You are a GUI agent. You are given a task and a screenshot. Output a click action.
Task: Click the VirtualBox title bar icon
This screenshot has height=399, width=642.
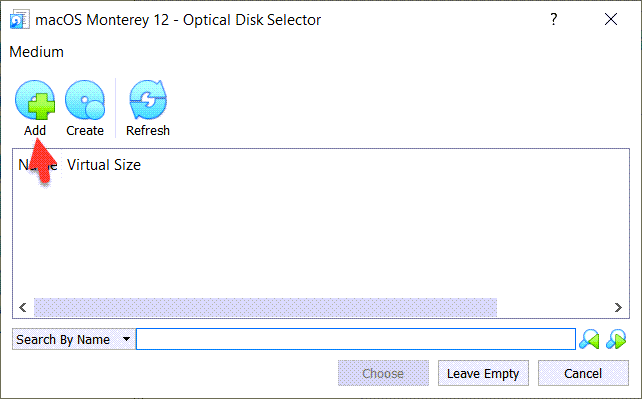pos(19,20)
